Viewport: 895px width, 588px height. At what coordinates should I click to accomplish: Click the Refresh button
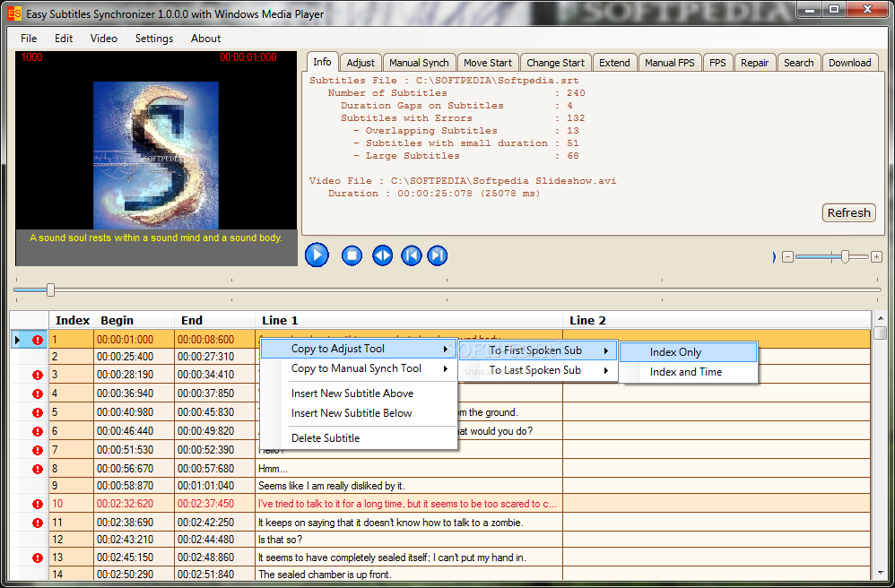coord(848,212)
